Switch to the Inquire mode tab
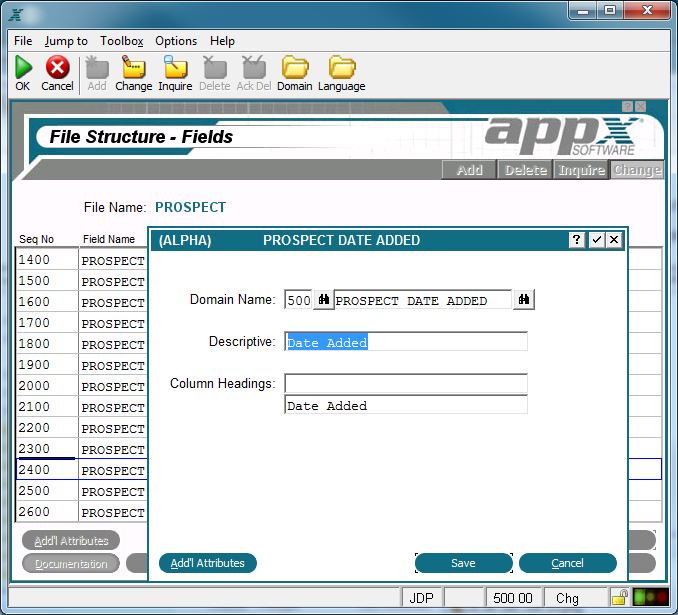Screen dimensions: 678x615 [582, 170]
